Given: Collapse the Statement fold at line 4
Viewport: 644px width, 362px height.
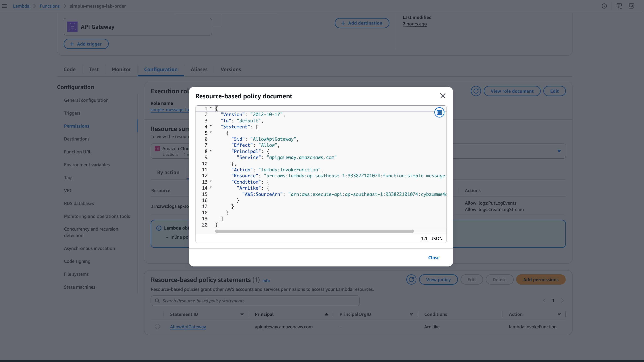Looking at the screenshot, I should (x=211, y=126).
